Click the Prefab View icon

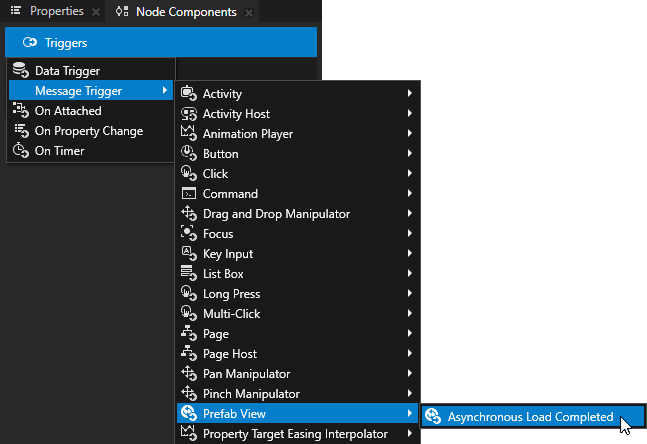pos(189,413)
